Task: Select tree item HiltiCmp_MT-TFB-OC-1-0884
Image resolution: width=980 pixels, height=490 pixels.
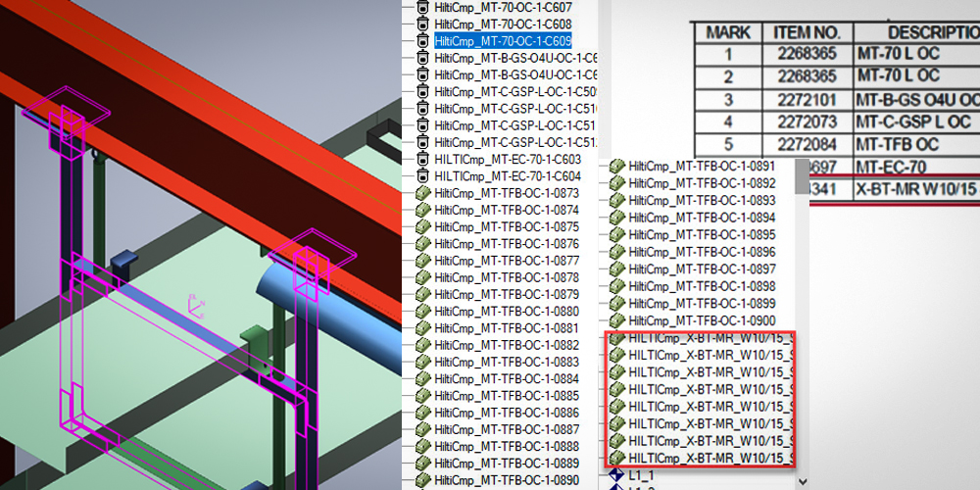Action: pyautogui.click(x=507, y=378)
